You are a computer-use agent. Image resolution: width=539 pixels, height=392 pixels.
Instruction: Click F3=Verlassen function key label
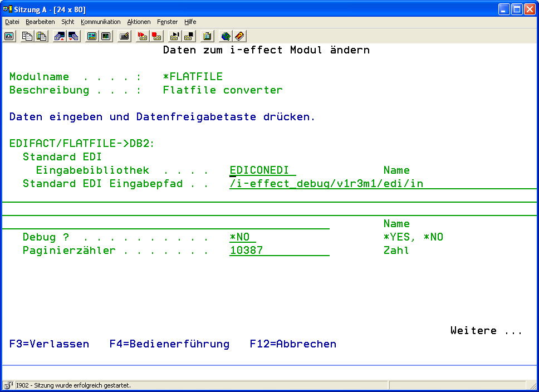tap(49, 344)
